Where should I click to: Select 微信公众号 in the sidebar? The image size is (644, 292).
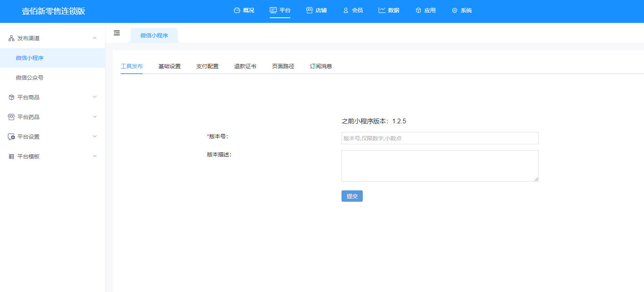pyautogui.click(x=52, y=78)
